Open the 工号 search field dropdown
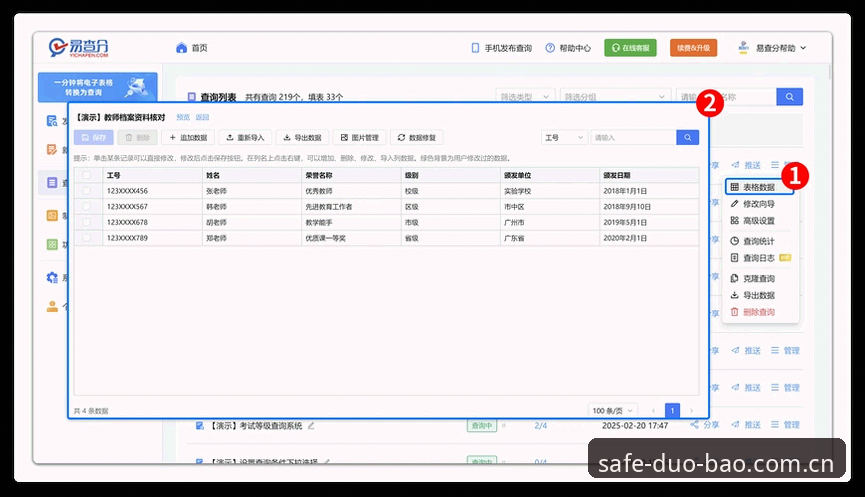Image resolution: width=865 pixels, height=497 pixels. pyautogui.click(x=564, y=137)
